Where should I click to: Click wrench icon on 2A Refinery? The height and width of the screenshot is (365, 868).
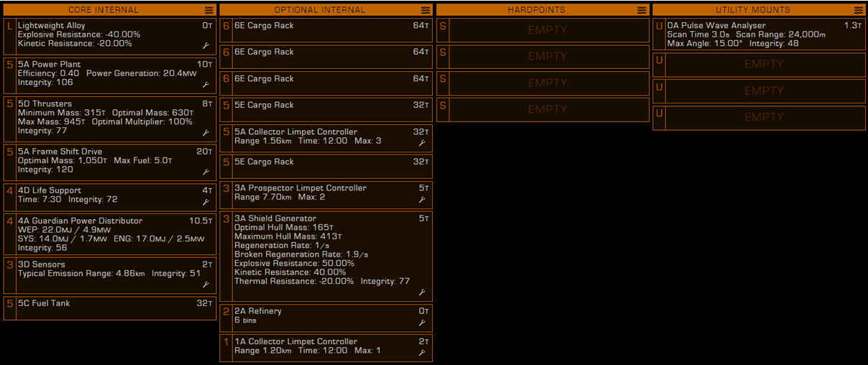422,323
